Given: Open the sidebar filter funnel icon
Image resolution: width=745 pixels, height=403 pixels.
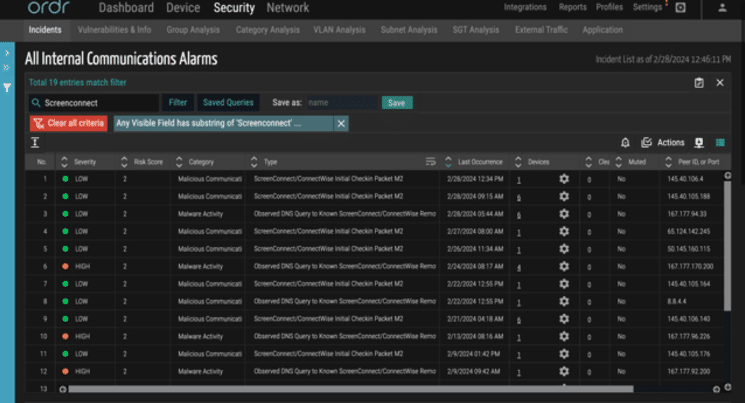Looking at the screenshot, I should [x=7, y=88].
